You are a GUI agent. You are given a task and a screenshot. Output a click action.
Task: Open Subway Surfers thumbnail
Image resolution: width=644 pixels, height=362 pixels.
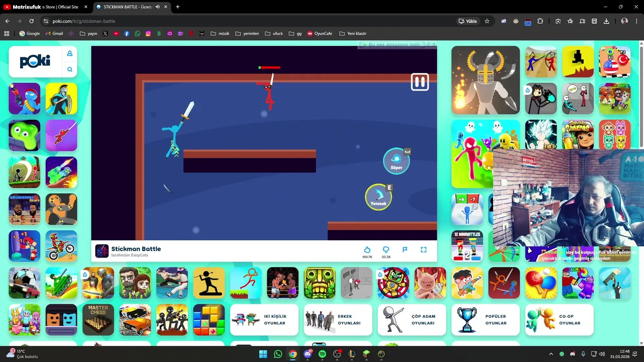click(578, 135)
